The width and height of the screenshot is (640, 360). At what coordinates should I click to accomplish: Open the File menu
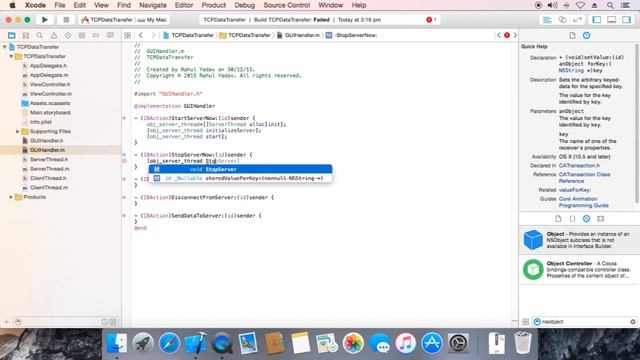(60, 5)
